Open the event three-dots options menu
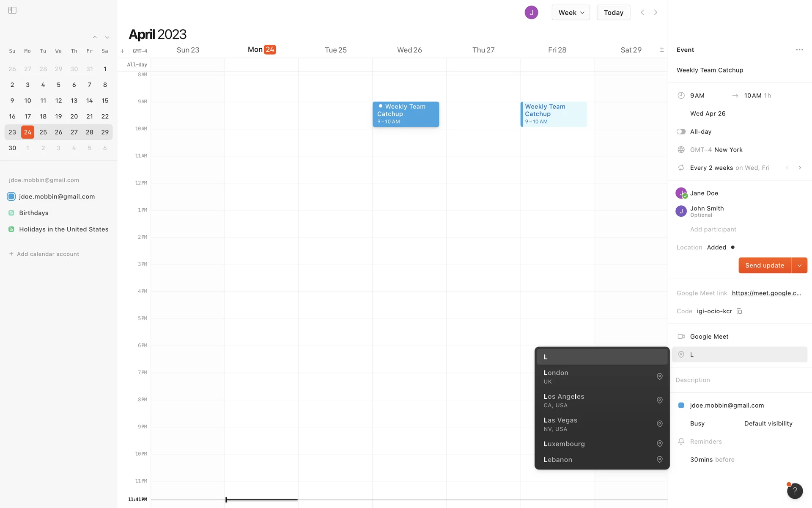This screenshot has height=508, width=812. pos(799,50)
